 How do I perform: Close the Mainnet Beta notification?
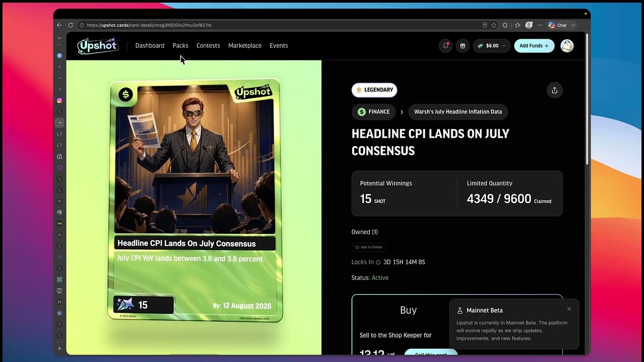pyautogui.click(x=569, y=309)
